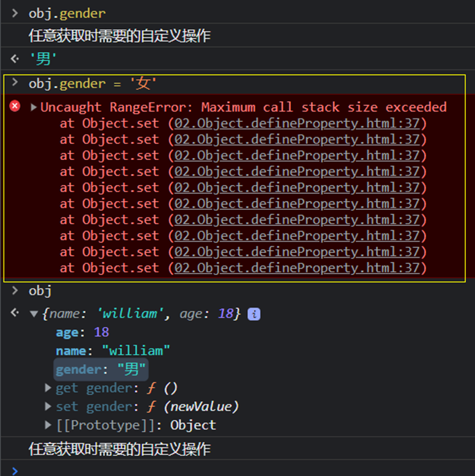The height and width of the screenshot is (476, 475).
Task: Open the last 02.Object.defineProperty.html:37 stack link
Action: tap(297, 268)
